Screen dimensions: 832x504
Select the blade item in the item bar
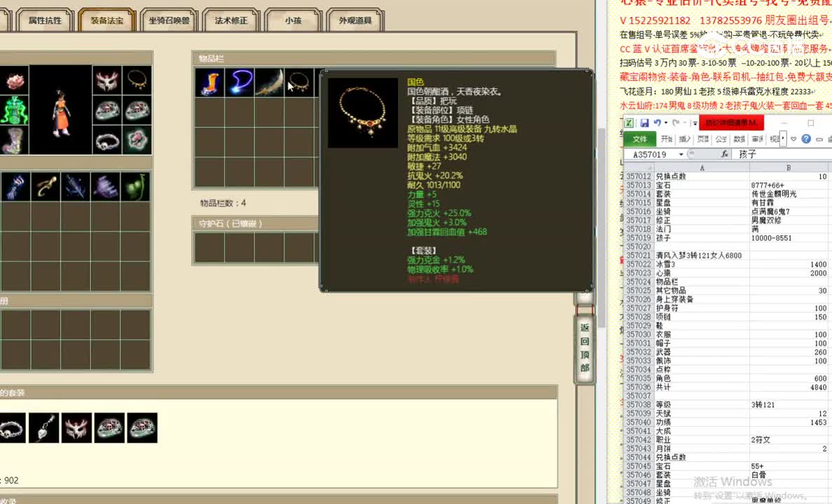click(x=269, y=82)
